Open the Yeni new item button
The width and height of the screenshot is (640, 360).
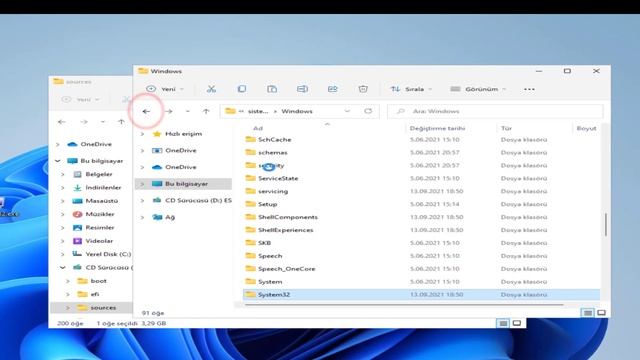tap(165, 89)
